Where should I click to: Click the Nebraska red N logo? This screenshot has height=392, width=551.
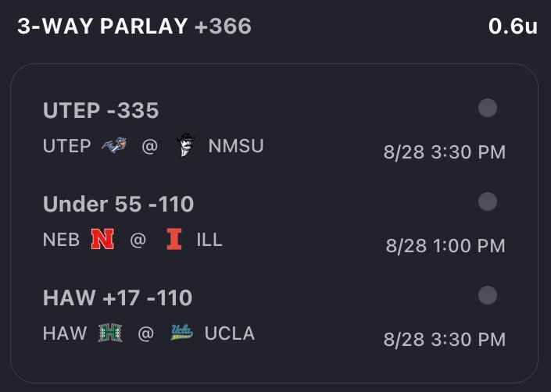(x=102, y=239)
